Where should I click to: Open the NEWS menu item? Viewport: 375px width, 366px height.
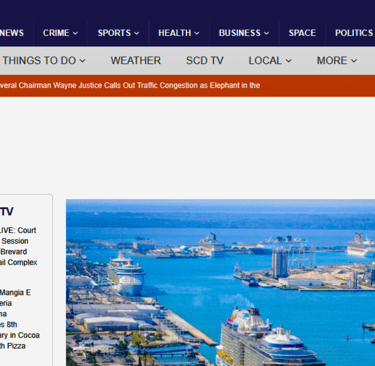pyautogui.click(x=12, y=33)
